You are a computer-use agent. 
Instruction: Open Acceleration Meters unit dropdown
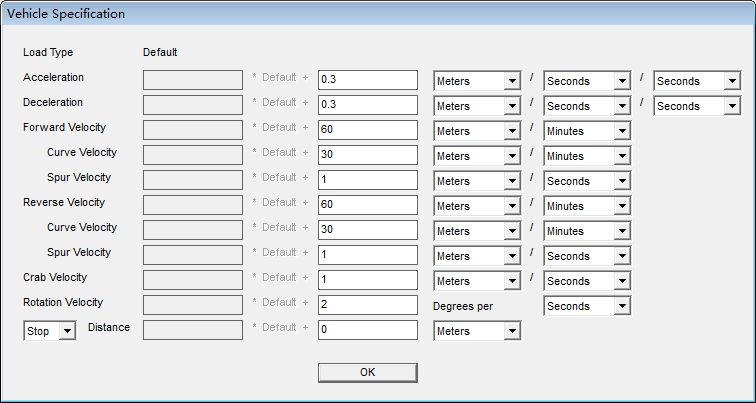(477, 81)
